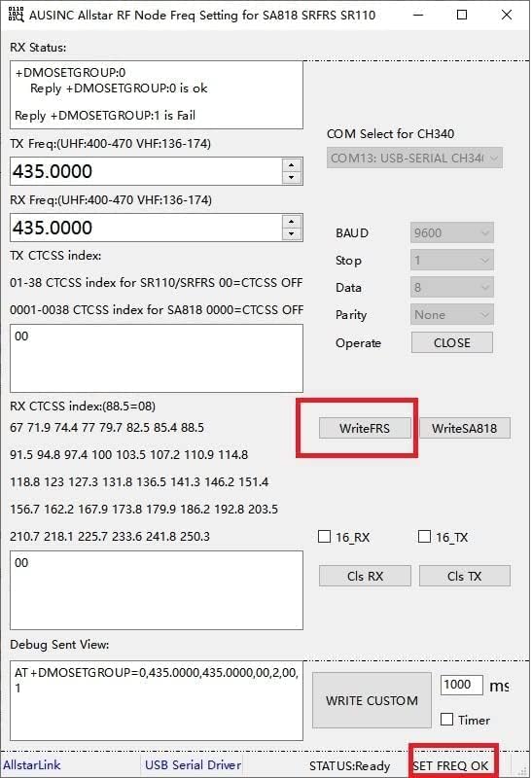Expand the BAUD 9600 dropdown

[451, 232]
